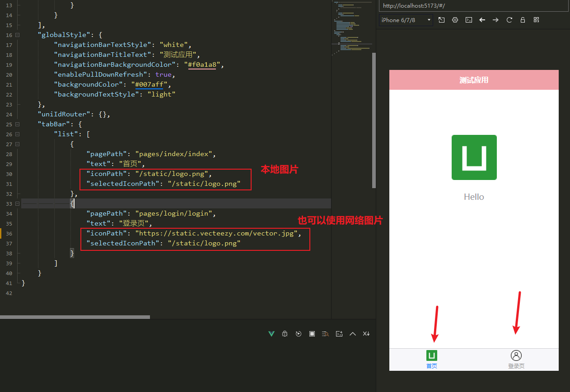Screen dimensions: 570x392
Task: Click the Vue logo icon in console toolbar
Action: pyautogui.click(x=271, y=334)
